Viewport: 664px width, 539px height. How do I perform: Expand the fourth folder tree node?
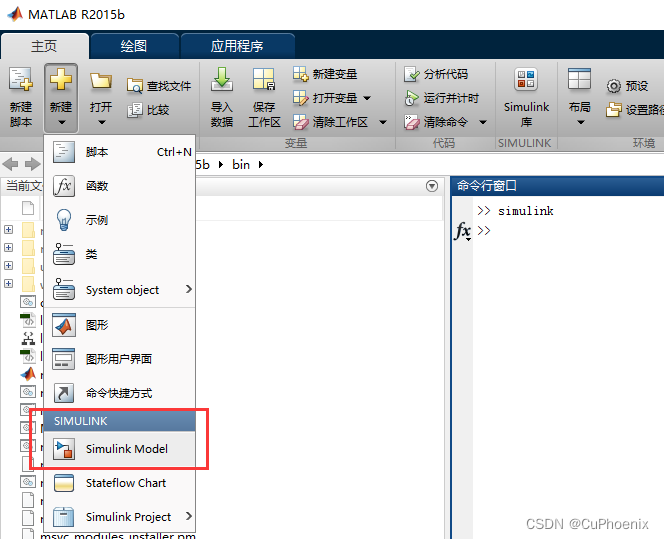tap(8, 283)
